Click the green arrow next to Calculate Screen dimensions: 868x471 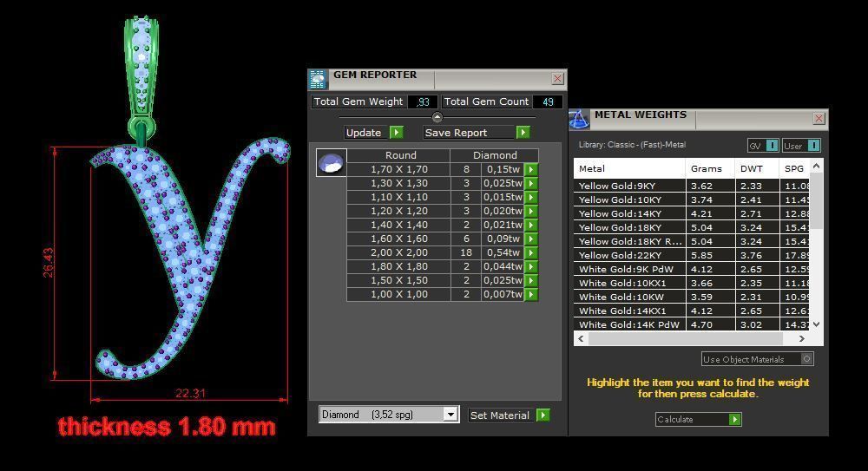pos(734,420)
